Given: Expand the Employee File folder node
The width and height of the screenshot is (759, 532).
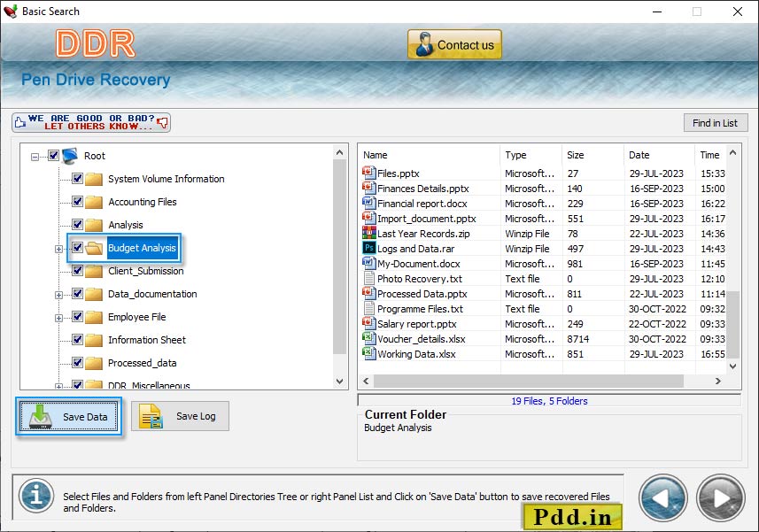Looking at the screenshot, I should click(58, 319).
